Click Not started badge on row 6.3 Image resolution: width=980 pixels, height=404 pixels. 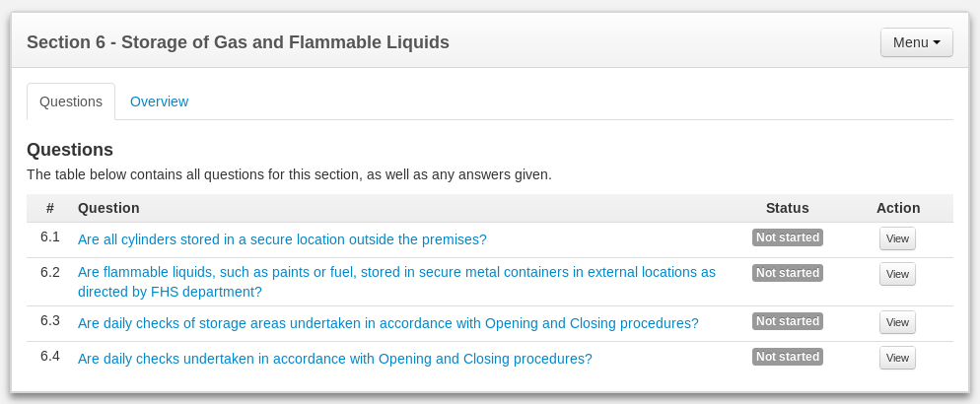click(x=787, y=321)
